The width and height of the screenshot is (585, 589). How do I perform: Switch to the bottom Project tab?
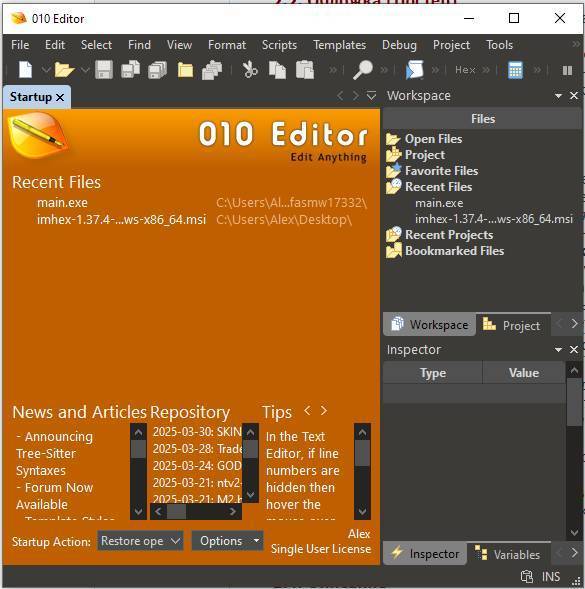513,325
